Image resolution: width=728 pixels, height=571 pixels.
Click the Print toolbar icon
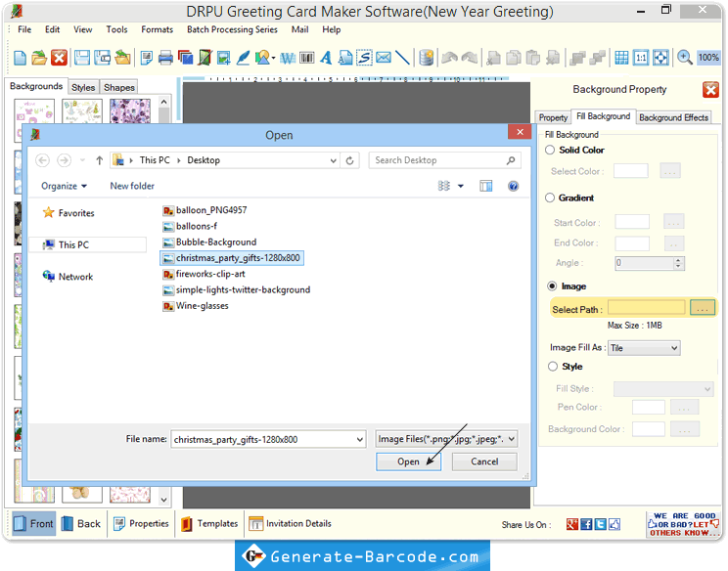point(165,58)
